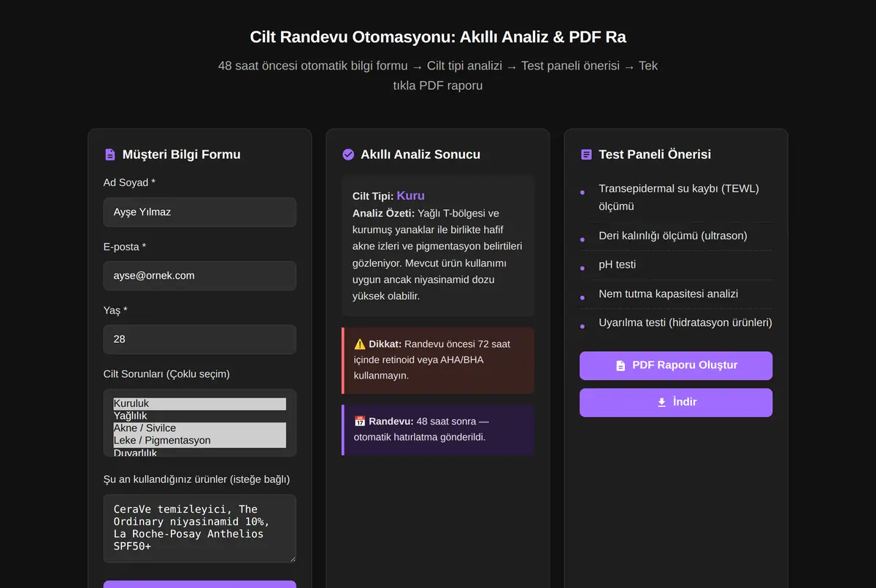Select Duyarlılık option in the list

pyautogui.click(x=199, y=452)
